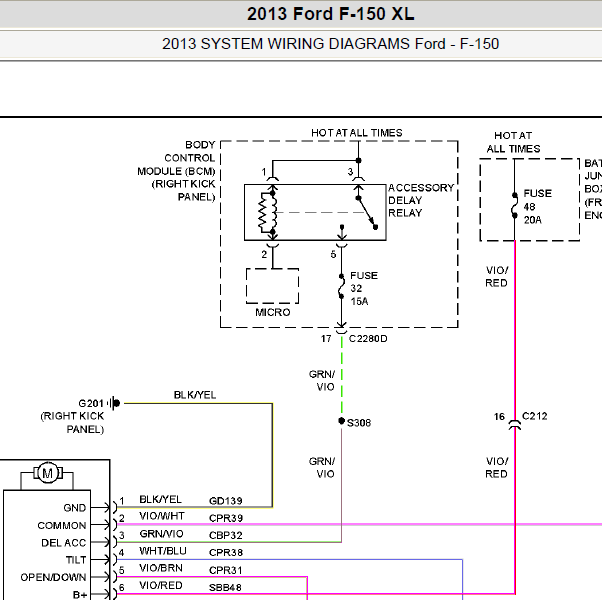602x600 pixels.
Task: Click the B+ terminal label
Action: [80, 595]
